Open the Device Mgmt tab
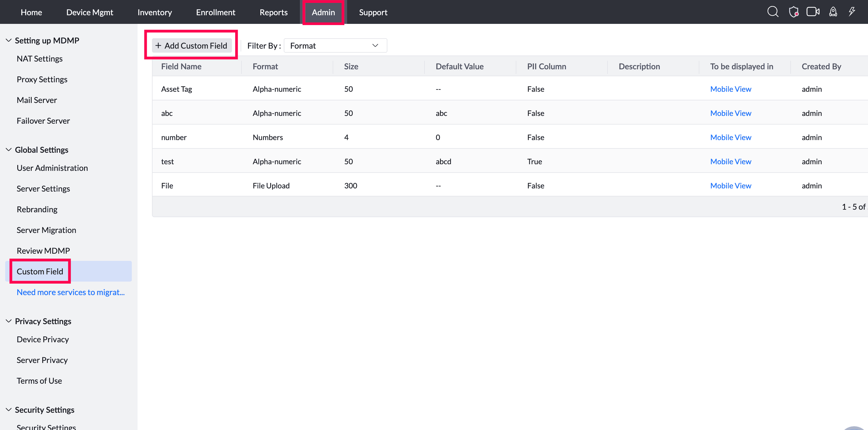 90,12
